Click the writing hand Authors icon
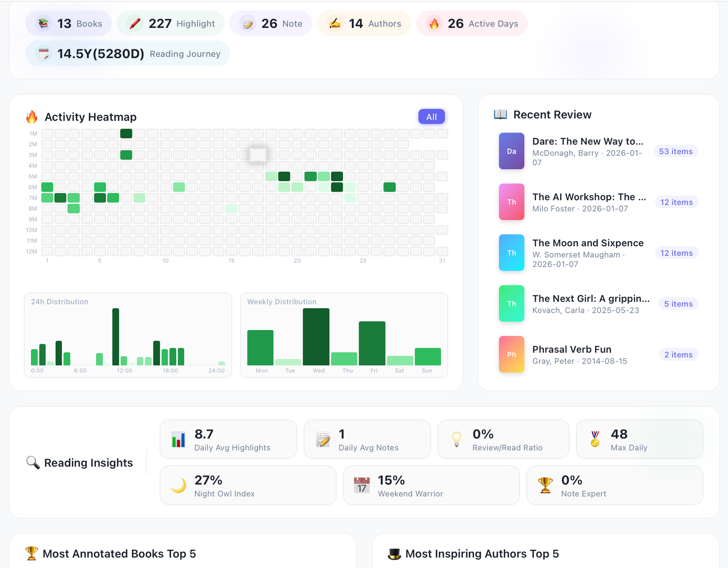The width and height of the screenshot is (728, 568). (335, 23)
